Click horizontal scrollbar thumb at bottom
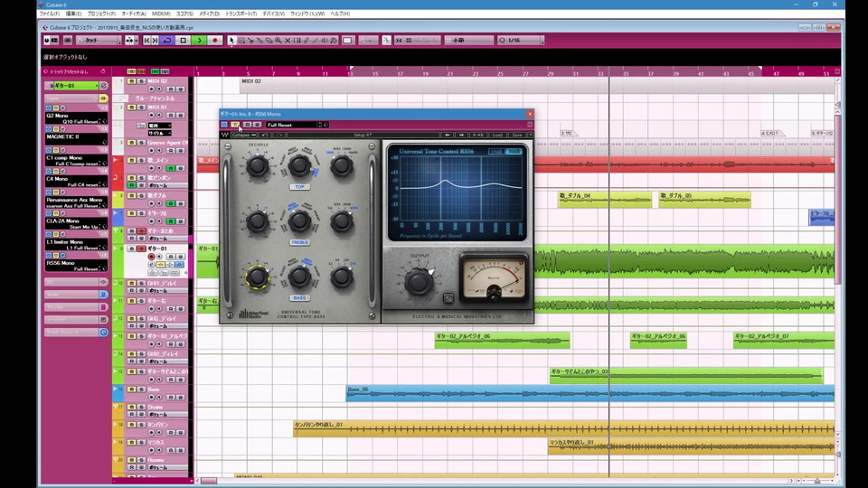Screen dimensions: 868x488 click(209, 481)
